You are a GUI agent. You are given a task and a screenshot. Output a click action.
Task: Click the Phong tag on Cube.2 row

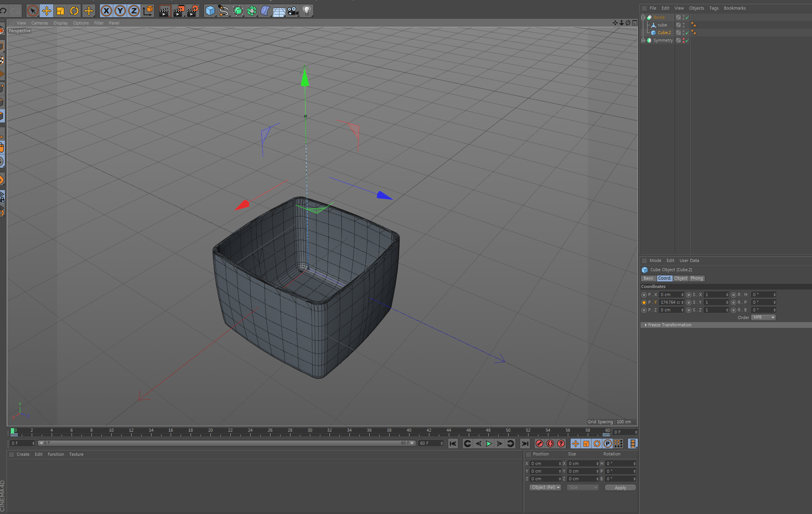694,33
